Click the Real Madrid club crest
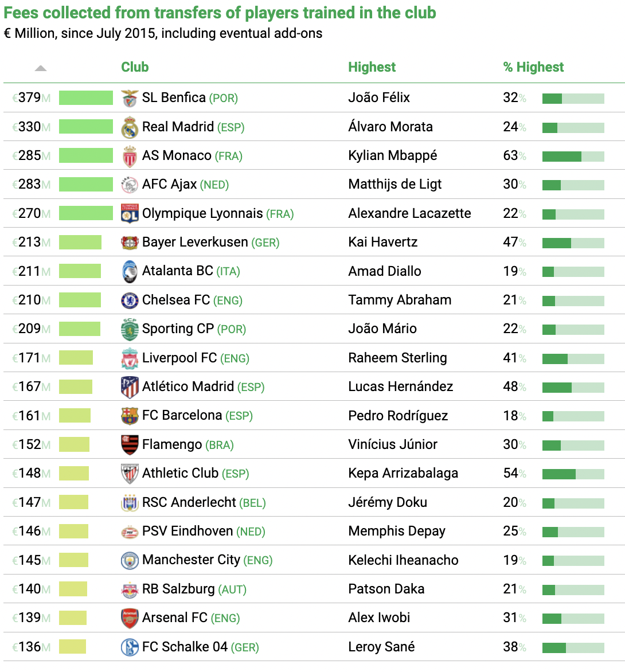Image resolution: width=625 pixels, height=672 pixels. pyautogui.click(x=130, y=127)
